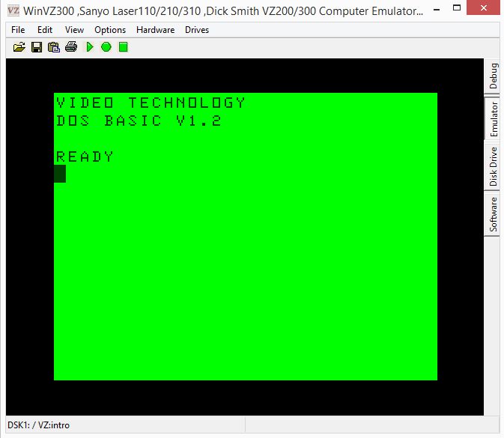Viewport: 504px width, 438px height.
Task: Click the paste clipboard toolbar icon
Action: pos(54,47)
